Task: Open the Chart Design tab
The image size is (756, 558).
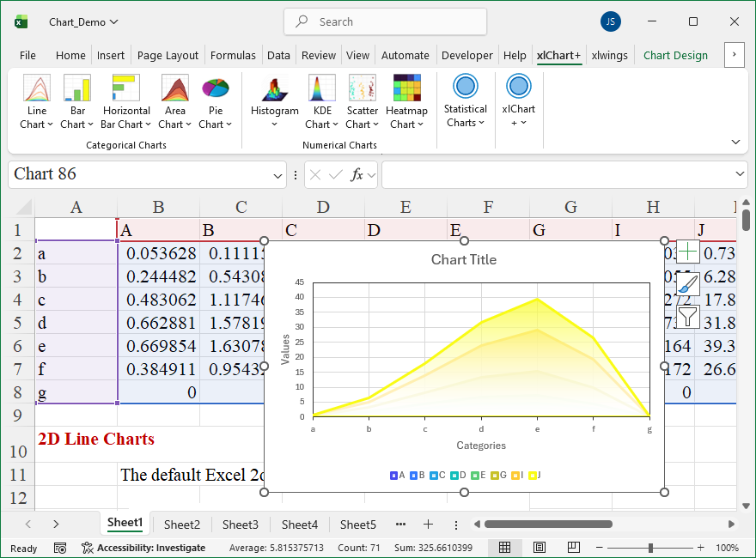Action: (675, 55)
